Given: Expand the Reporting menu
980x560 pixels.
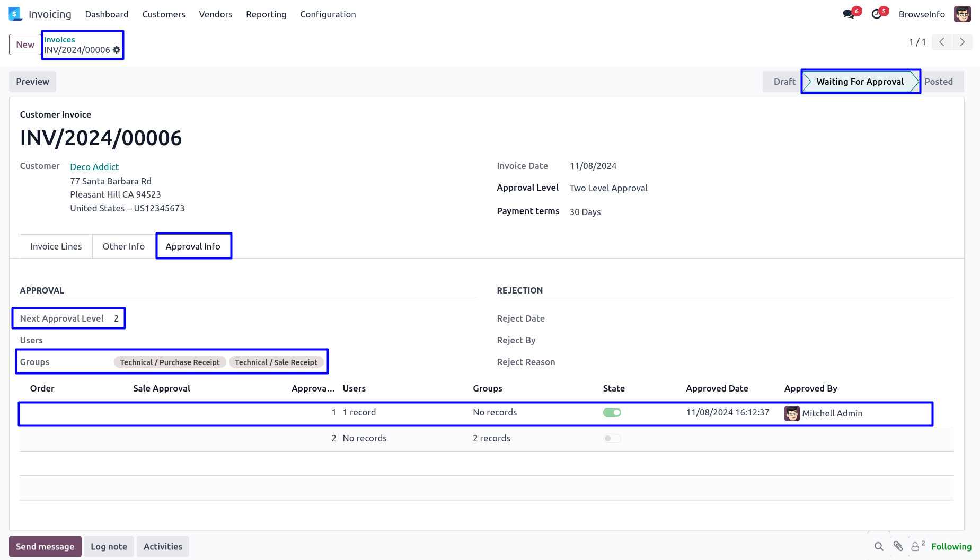Looking at the screenshot, I should (266, 14).
